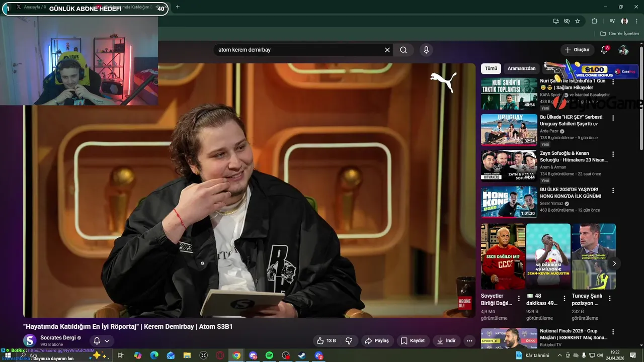The width and height of the screenshot is (644, 362).
Task: Open the YouTube account avatar menu
Action: [x=623, y=50]
